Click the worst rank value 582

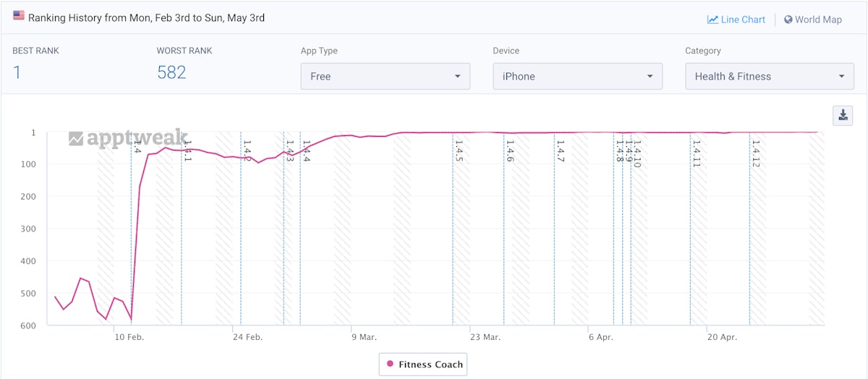click(171, 72)
